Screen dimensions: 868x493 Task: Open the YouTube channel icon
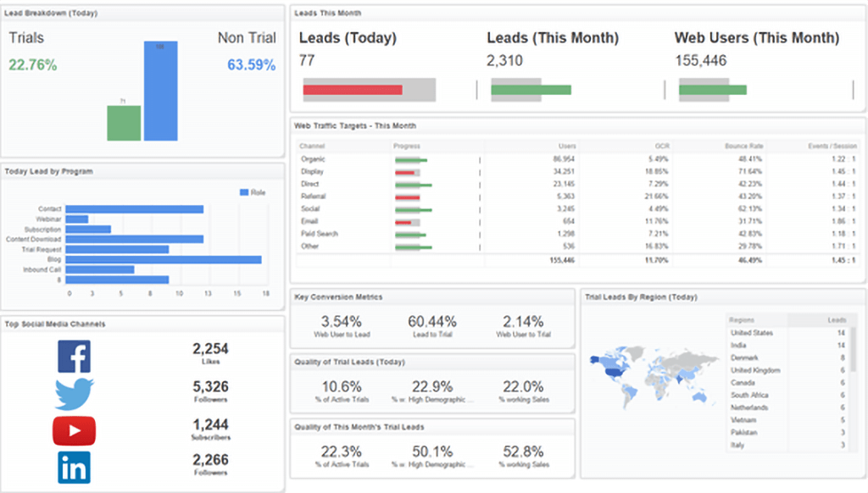(x=75, y=431)
